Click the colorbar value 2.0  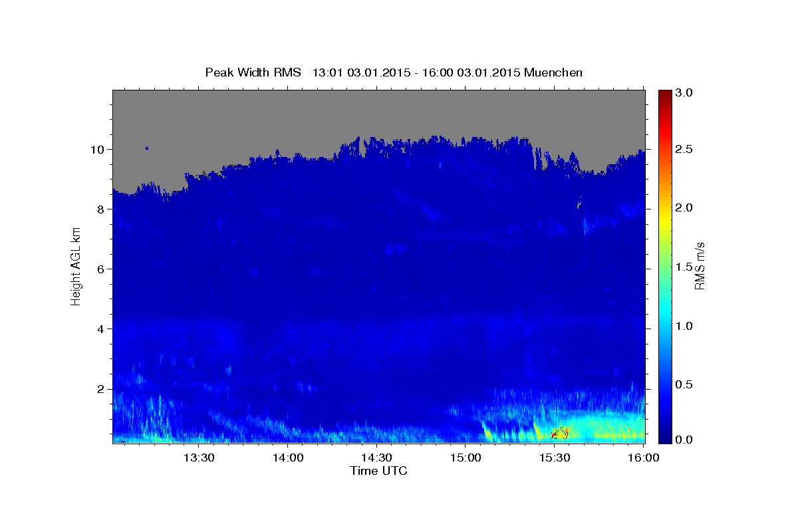tap(685, 207)
